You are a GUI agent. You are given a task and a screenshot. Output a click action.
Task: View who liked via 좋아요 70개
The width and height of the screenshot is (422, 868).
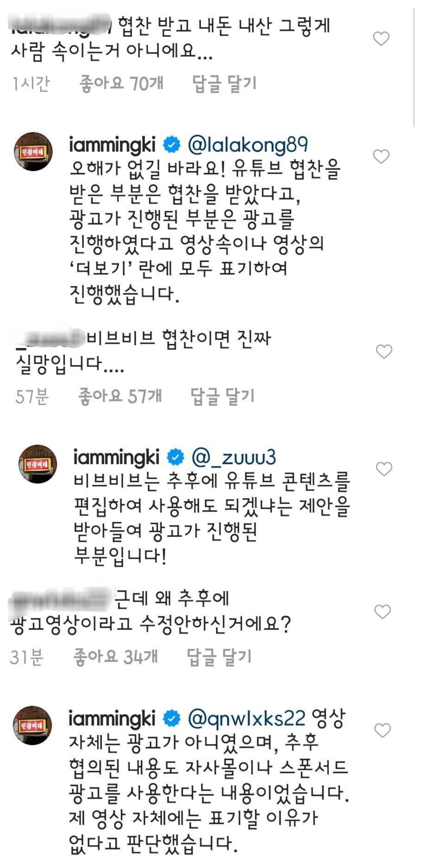coord(121,83)
